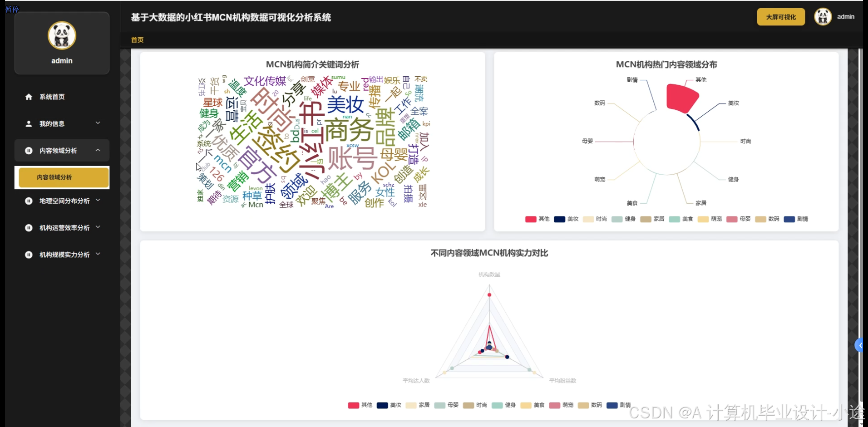Click the MCN机构热门内容领域分布 chart title
868x427 pixels.
[666, 64]
